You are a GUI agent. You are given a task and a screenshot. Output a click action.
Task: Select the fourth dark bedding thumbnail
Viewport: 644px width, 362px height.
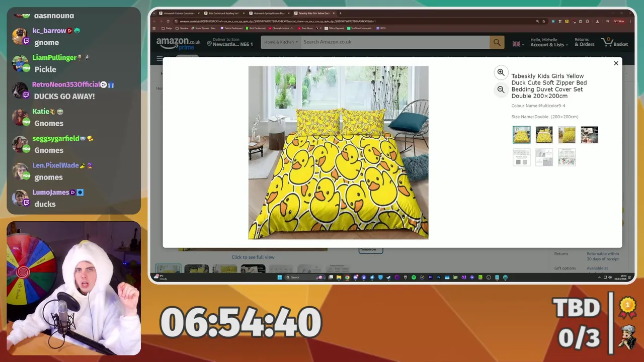tap(589, 135)
